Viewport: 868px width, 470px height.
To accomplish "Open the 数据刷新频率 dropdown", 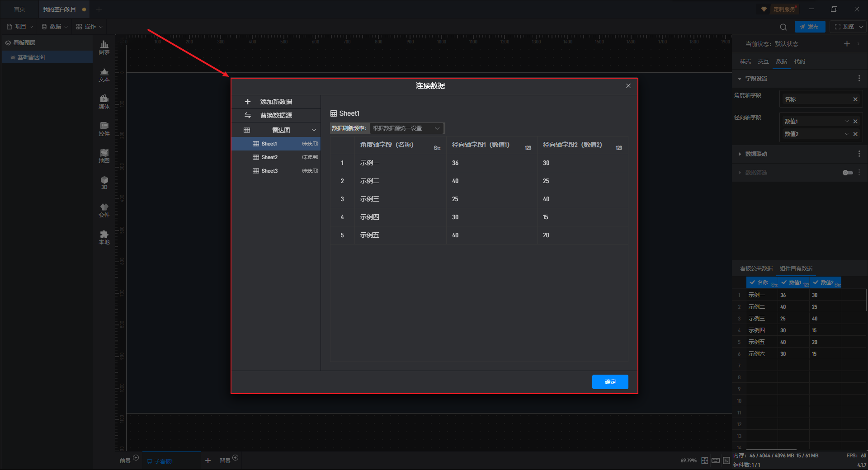I will [x=406, y=128].
